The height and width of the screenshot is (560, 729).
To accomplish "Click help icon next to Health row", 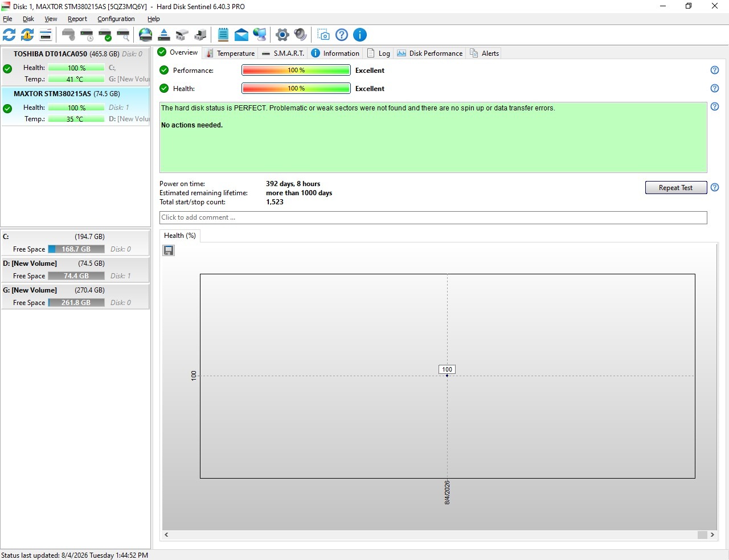I will coord(715,88).
